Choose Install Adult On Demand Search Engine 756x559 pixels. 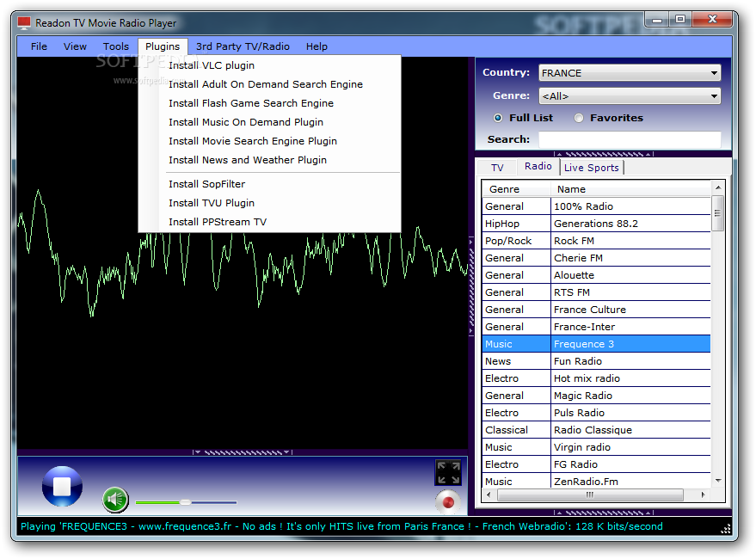point(269,84)
